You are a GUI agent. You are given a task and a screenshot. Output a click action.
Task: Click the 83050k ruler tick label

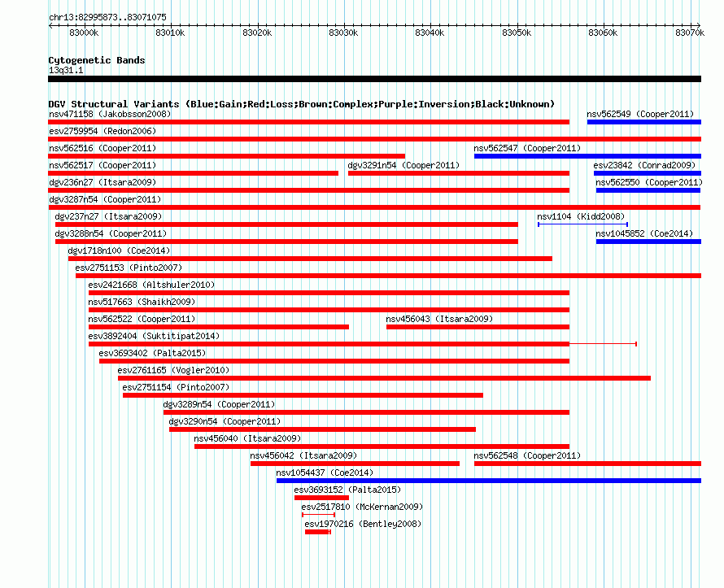click(517, 33)
